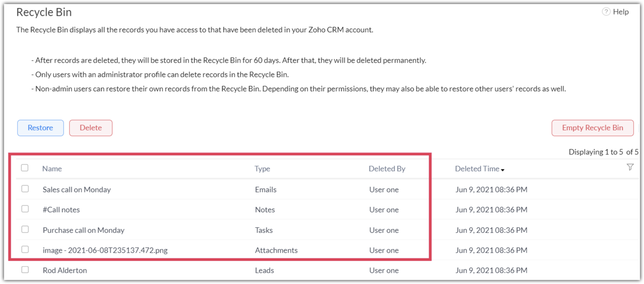Check the Sales call on Monday row
Screen dimensions: 644x284
click(25, 189)
